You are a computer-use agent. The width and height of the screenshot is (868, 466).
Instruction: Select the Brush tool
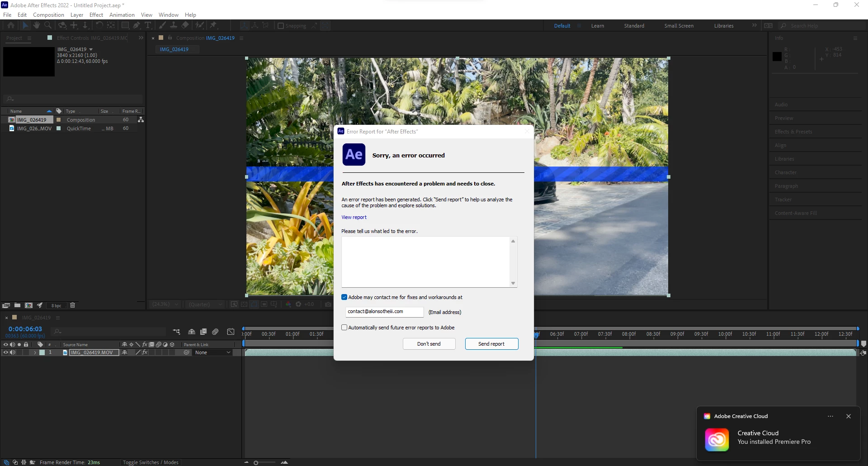click(162, 26)
